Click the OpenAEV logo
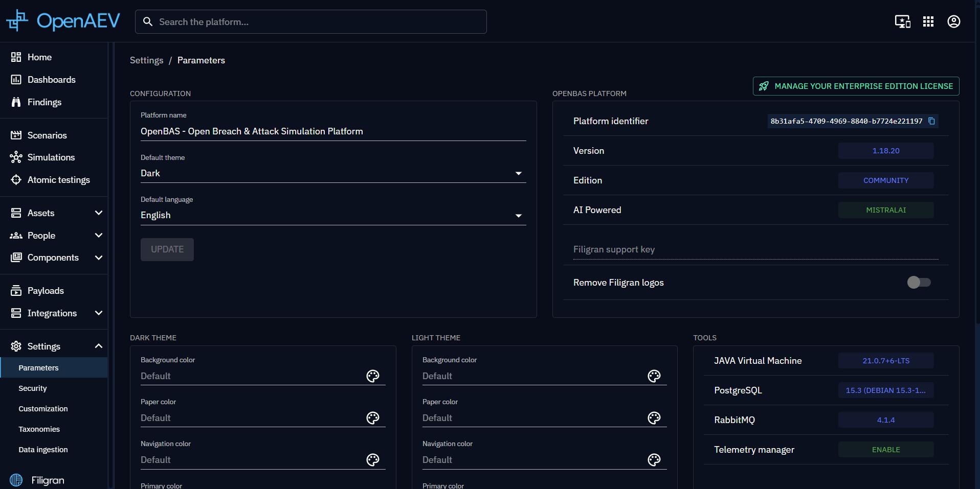Screen dimensions: 980x489 click(x=63, y=21)
